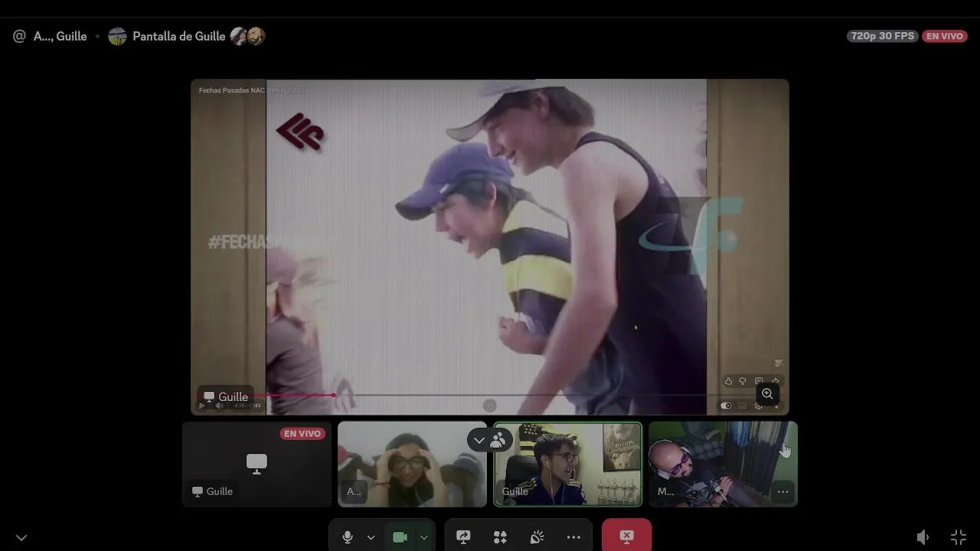
Task: Click the red back-arrows logo in video
Action: 300,132
